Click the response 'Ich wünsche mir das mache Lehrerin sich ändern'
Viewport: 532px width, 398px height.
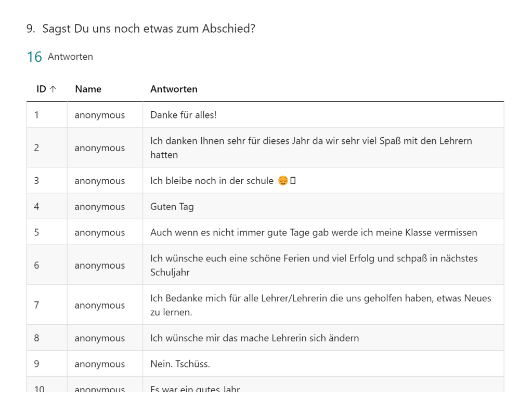254,338
